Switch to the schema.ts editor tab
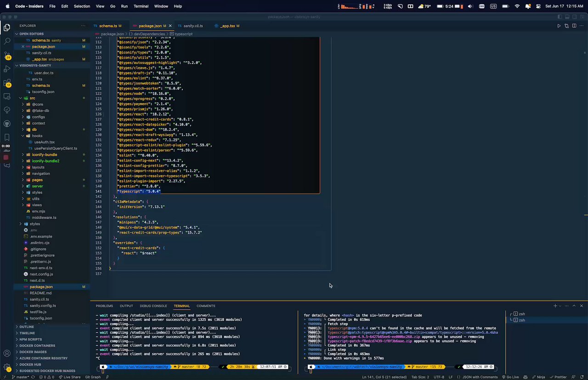 [x=108, y=26]
